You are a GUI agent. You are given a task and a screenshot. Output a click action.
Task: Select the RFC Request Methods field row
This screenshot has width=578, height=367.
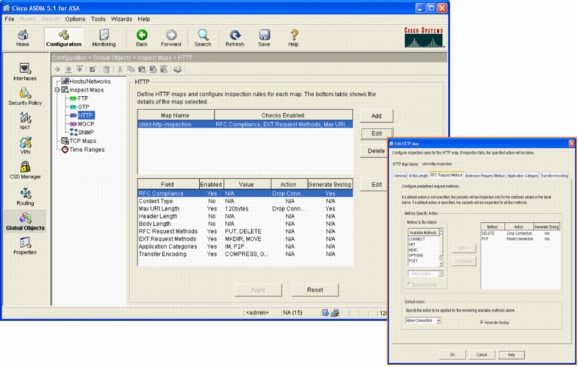245,231
